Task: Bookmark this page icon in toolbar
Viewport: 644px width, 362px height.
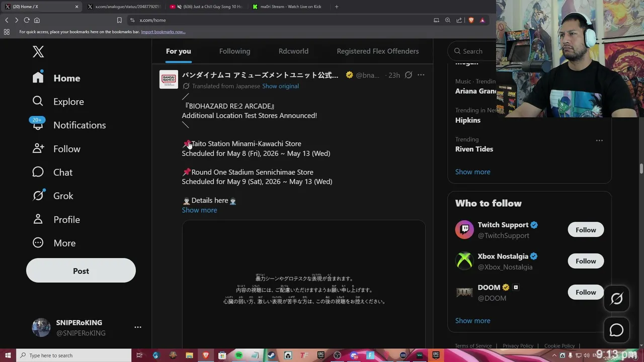Action: [119, 20]
